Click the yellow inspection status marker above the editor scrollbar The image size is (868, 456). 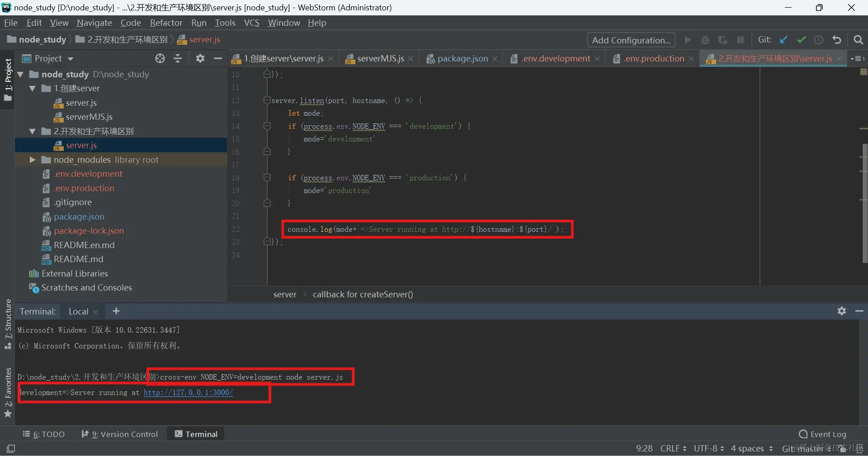(x=863, y=72)
